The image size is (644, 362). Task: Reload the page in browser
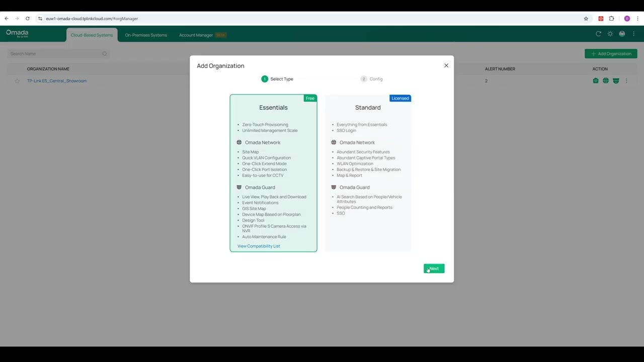[28, 19]
